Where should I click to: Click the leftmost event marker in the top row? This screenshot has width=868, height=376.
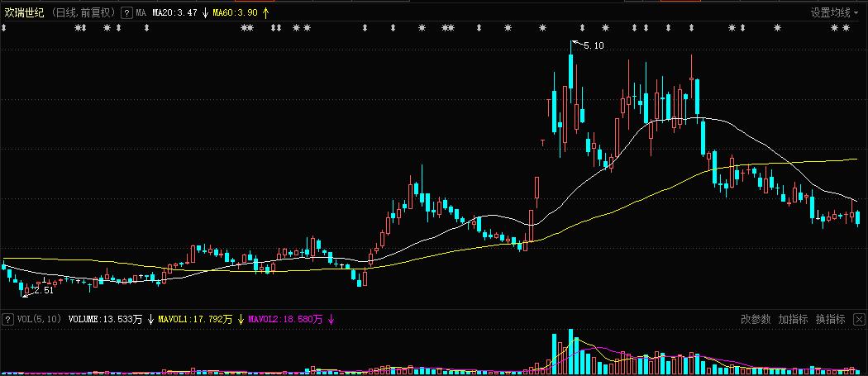click(x=4, y=28)
